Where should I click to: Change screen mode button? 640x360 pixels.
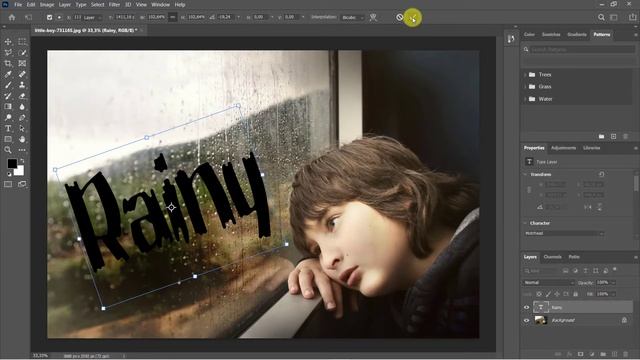pyautogui.click(x=22, y=184)
